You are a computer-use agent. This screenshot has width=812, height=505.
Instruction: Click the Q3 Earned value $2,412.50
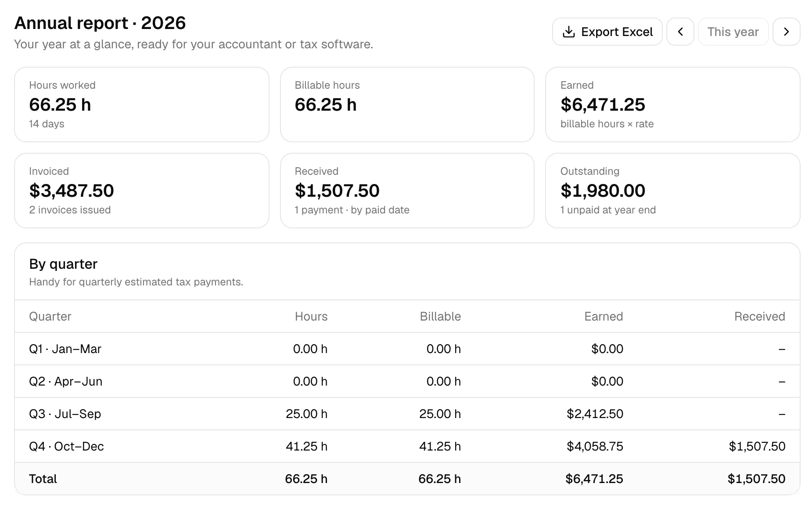point(595,414)
